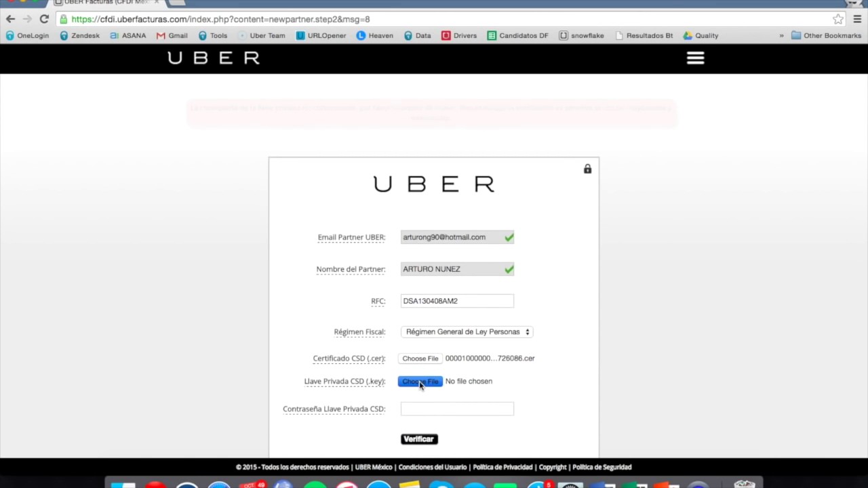Click the Verificar button
This screenshot has height=488, width=868.
(419, 439)
